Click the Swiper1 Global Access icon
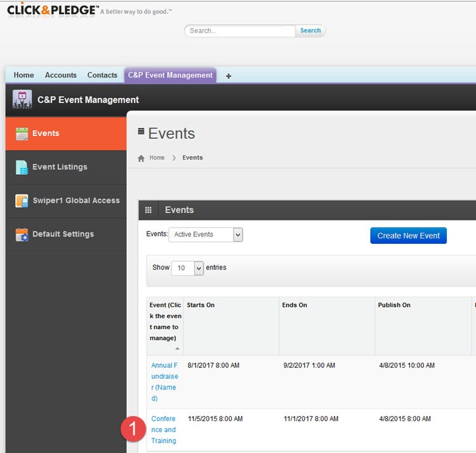The width and height of the screenshot is (476, 453). (x=22, y=201)
